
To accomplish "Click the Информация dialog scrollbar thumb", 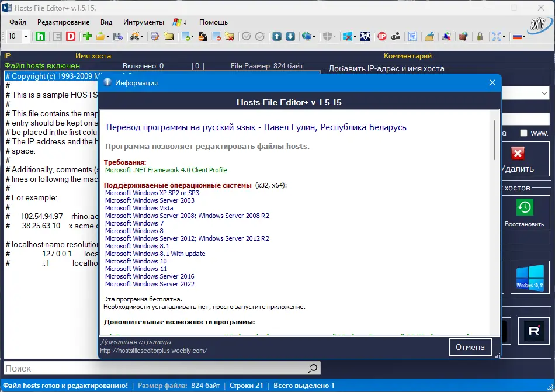I will click(494, 140).
